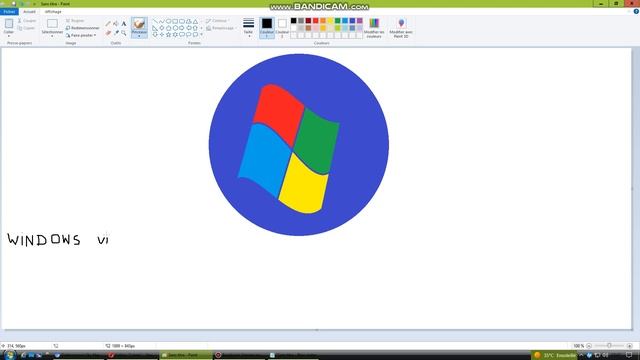Open the Fichier file menu
640x360 pixels.
[x=9, y=12]
